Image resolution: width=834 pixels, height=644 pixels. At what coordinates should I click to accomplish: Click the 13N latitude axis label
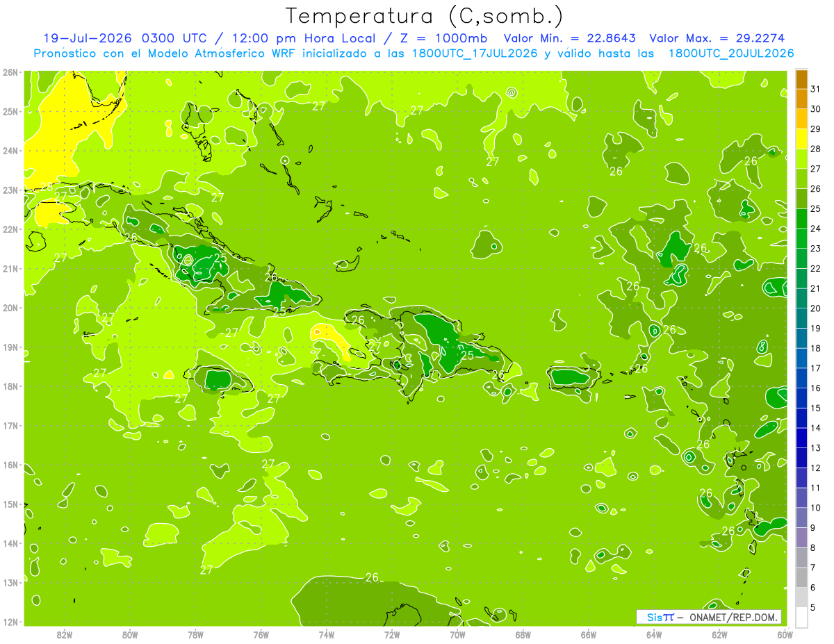[x=10, y=582]
